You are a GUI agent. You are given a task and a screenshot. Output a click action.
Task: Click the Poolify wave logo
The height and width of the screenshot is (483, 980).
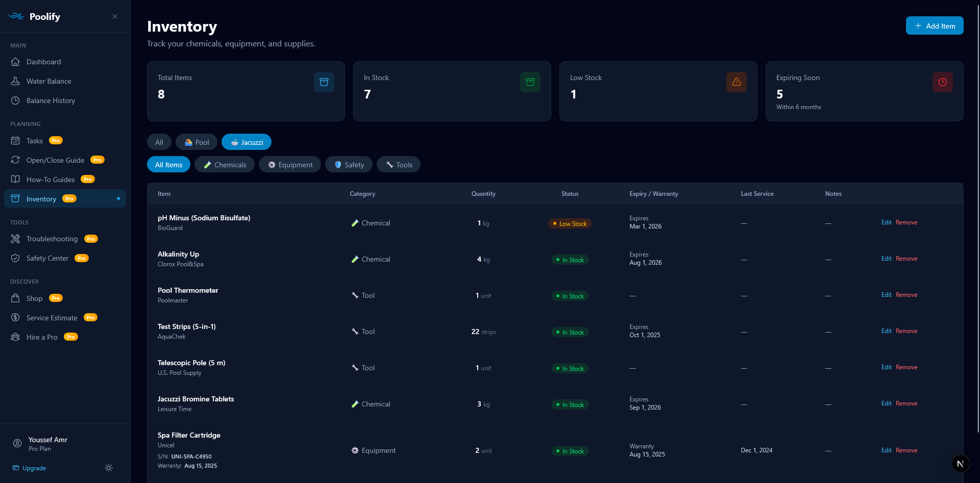[x=16, y=16]
